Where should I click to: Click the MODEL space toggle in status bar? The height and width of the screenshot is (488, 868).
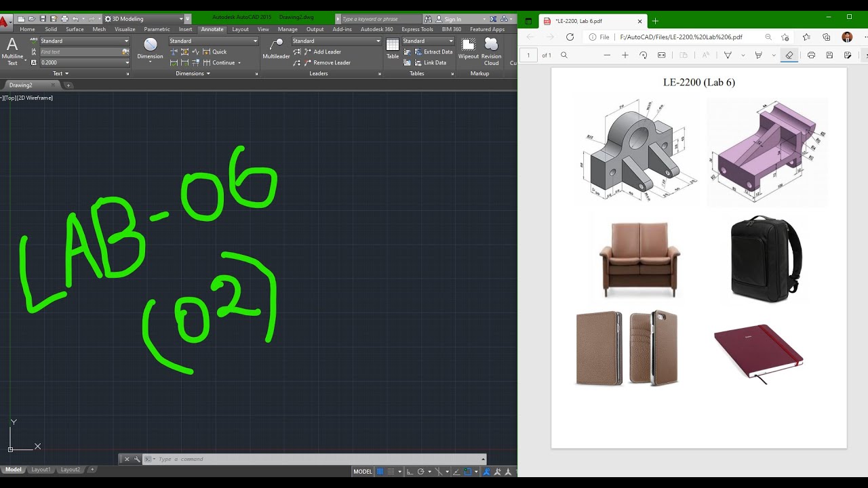363,471
